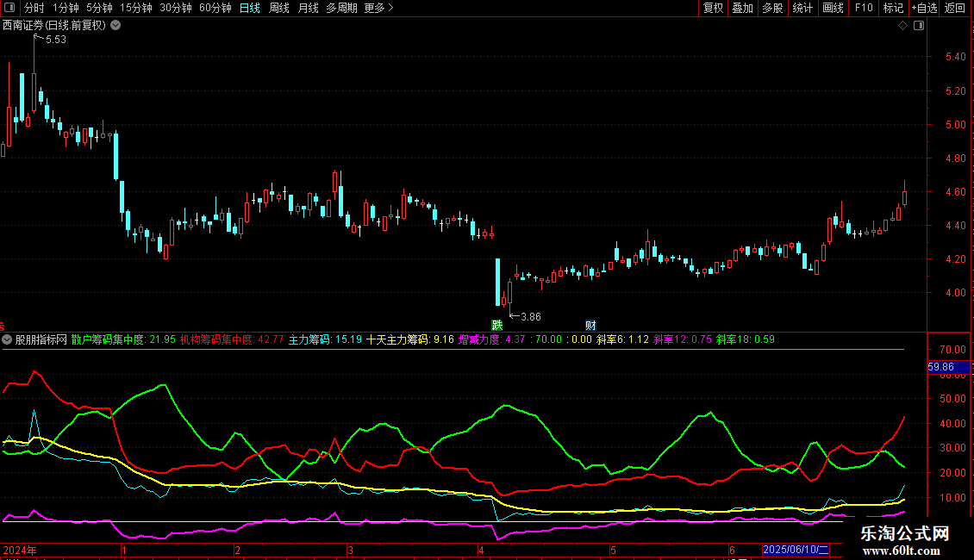Click the 2025/06/10/二 date label
Image resolution: width=974 pixels, height=560 pixels.
[796, 550]
